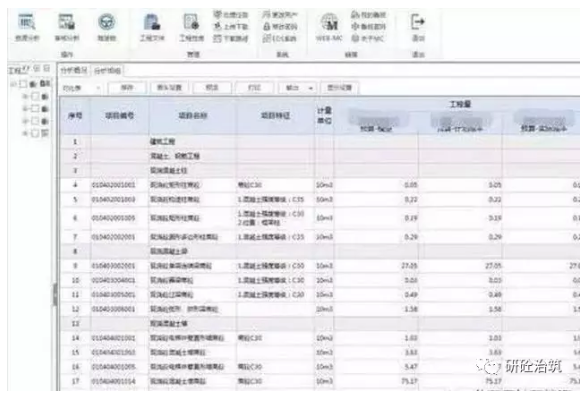The height and width of the screenshot is (397, 584).
Task: Click the 序号 column header
Action: (75, 116)
